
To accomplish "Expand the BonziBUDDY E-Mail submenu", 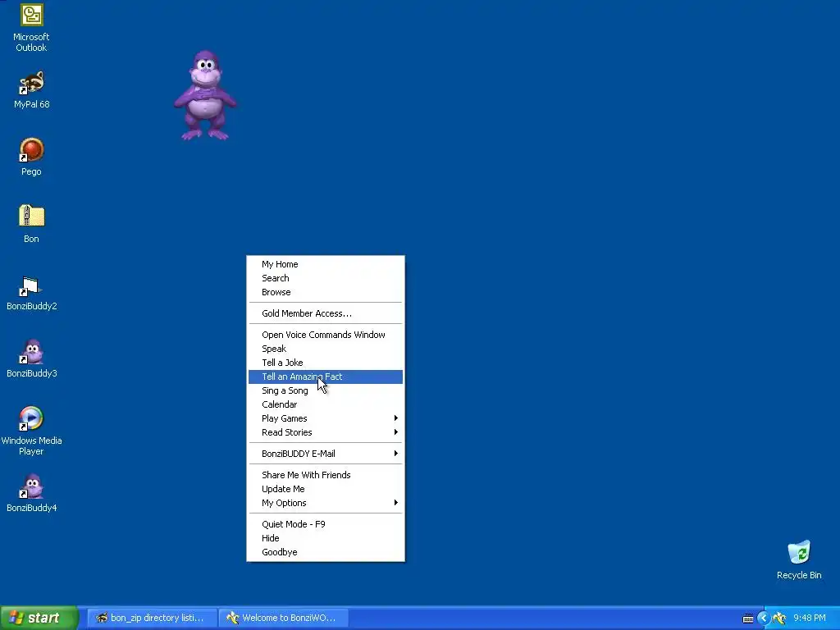I will tap(325, 454).
